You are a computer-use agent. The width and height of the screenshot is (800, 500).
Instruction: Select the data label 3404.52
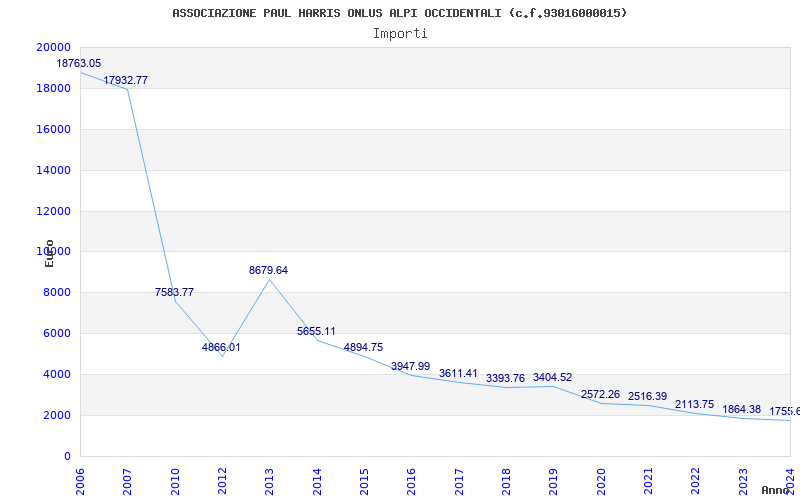tap(553, 378)
